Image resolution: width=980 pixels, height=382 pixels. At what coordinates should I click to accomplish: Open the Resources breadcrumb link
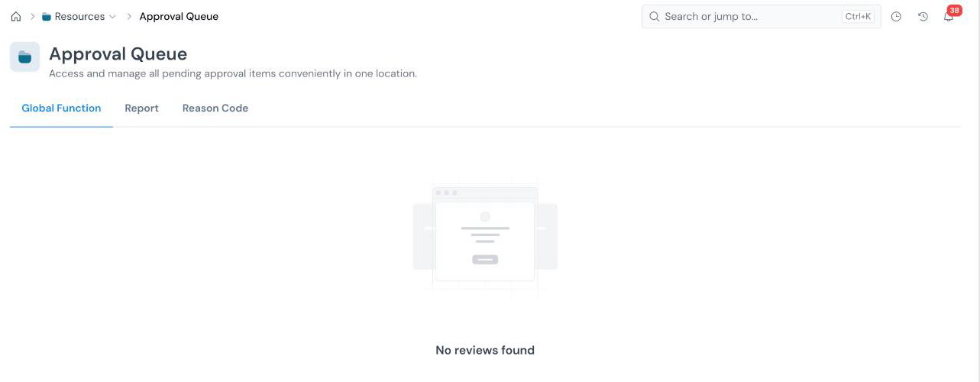[79, 16]
